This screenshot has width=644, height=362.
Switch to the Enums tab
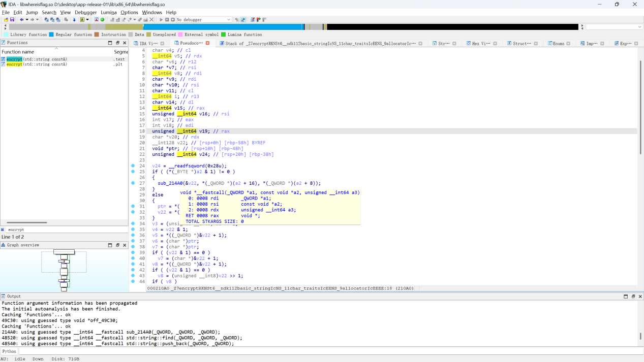[x=558, y=44]
